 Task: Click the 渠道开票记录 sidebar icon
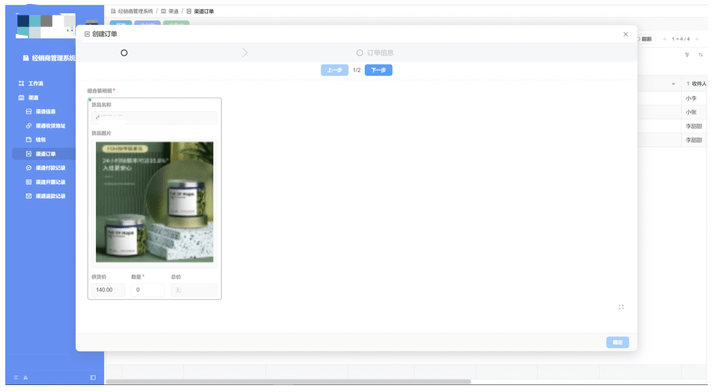[28, 182]
